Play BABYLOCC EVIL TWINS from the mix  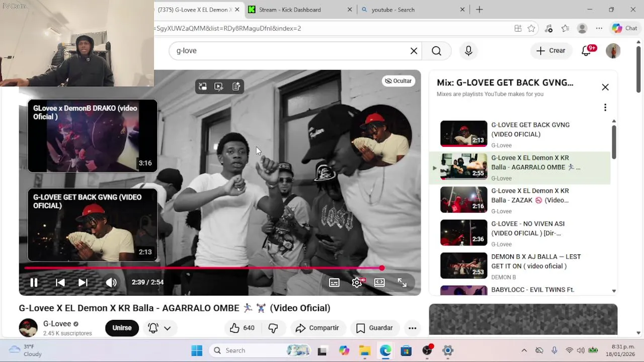coord(520,290)
